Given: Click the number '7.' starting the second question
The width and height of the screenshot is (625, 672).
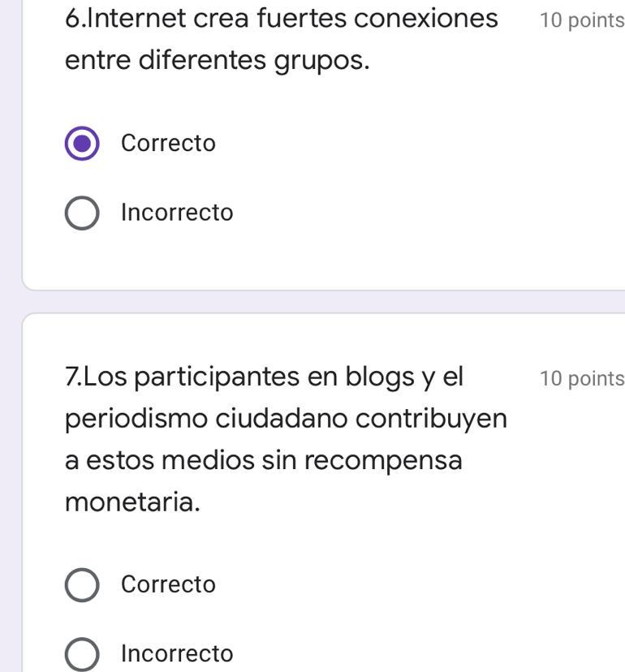Looking at the screenshot, I should [73, 377].
